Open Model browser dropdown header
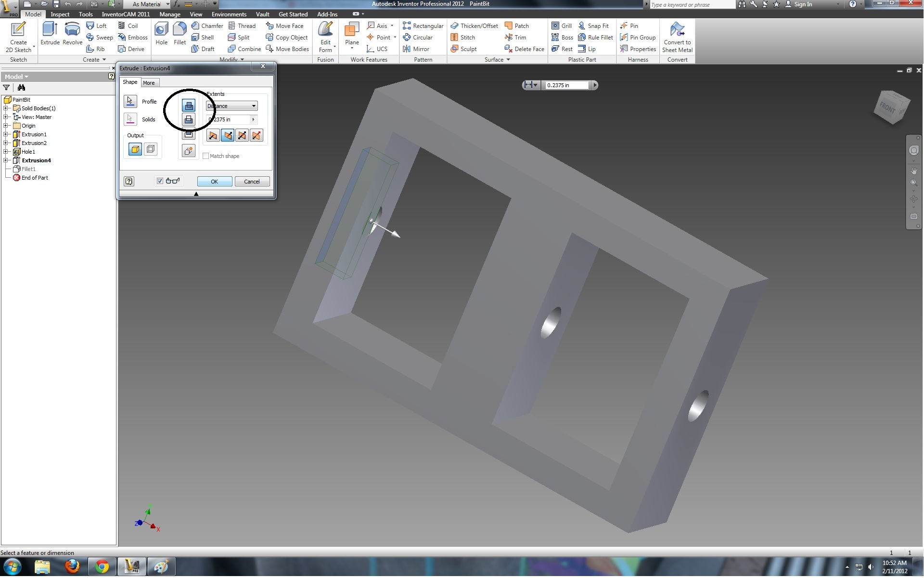The image size is (924, 578). (16, 77)
